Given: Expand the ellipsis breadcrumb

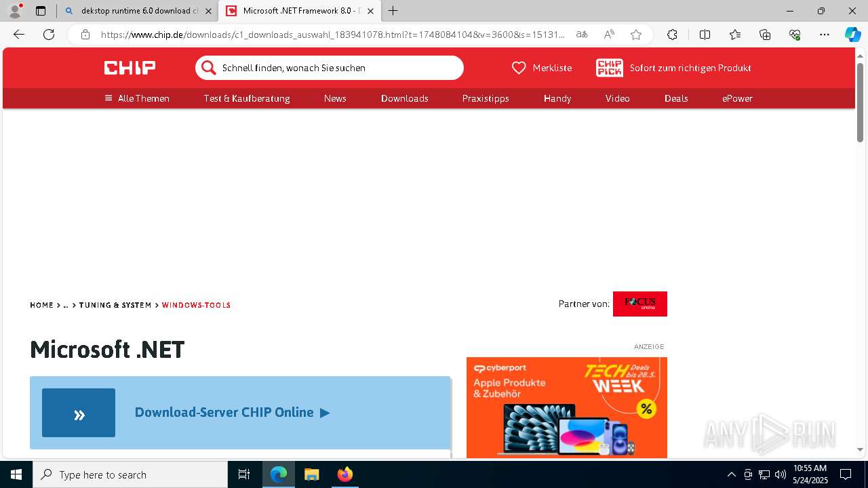Looking at the screenshot, I should (66, 305).
